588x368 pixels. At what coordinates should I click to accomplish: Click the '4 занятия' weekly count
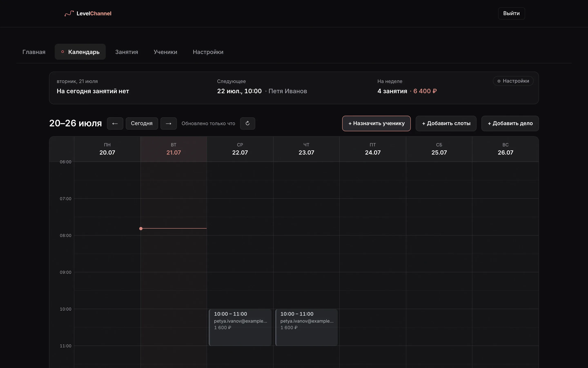(392, 91)
